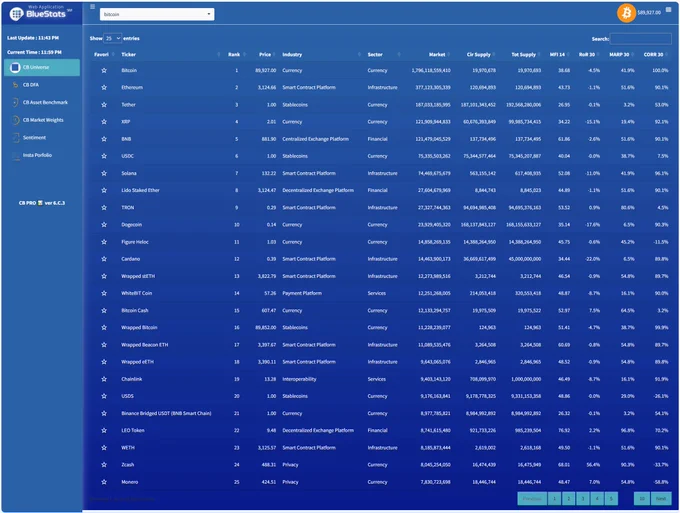This screenshot has width=680, height=513.
Task: Toggle the Cardano favorite star
Action: click(x=104, y=259)
